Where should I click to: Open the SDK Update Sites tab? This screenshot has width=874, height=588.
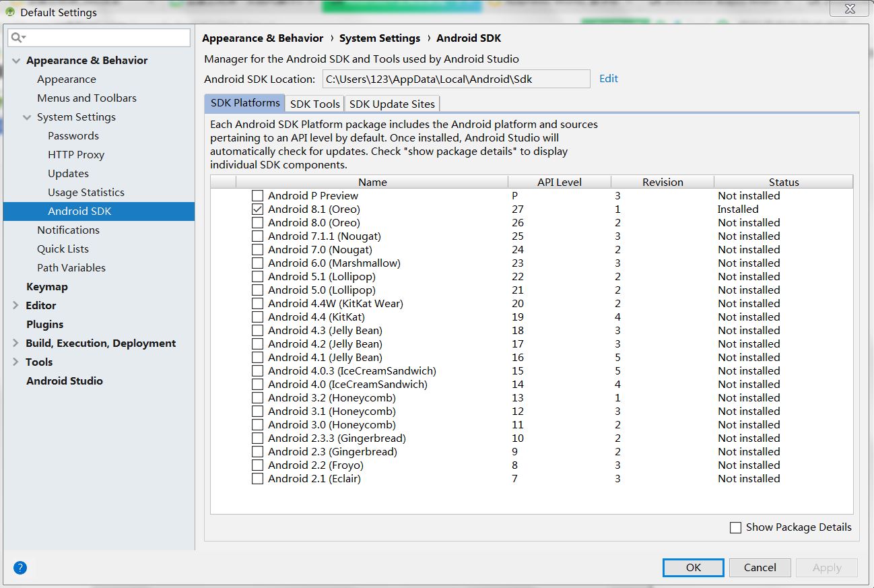392,104
